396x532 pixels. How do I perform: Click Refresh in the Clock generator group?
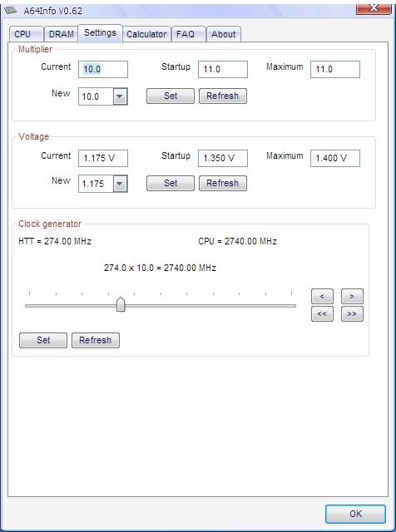pos(96,340)
